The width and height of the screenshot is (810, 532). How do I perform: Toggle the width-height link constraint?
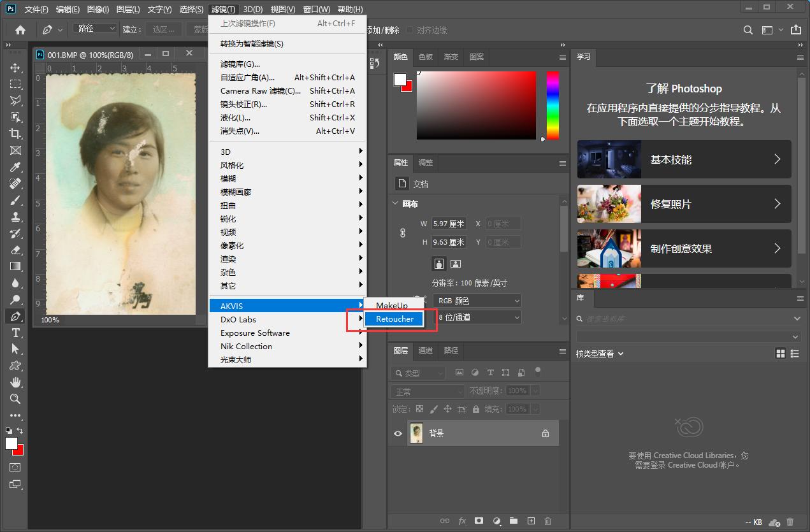pos(402,233)
